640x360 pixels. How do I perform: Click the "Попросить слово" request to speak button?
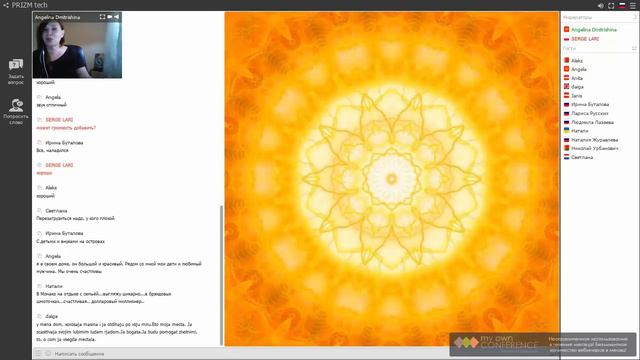(x=16, y=111)
